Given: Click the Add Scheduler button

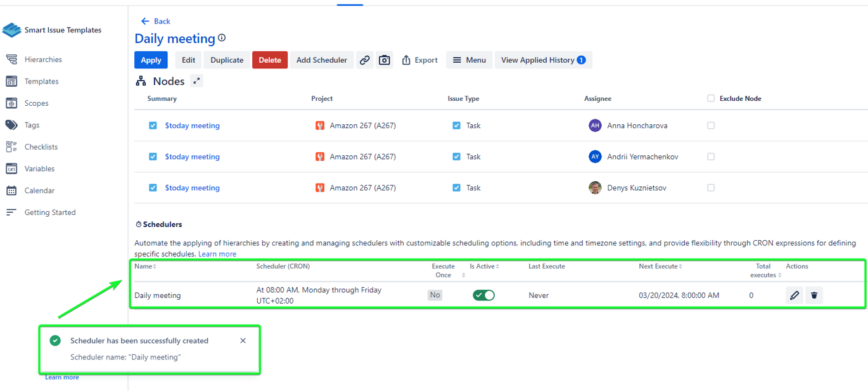Looking at the screenshot, I should coord(321,60).
